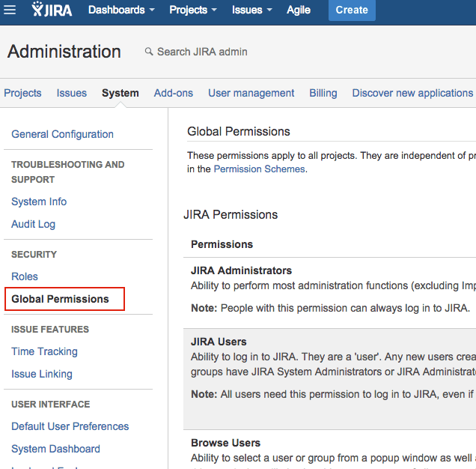Click the search magnifier icon
Viewport: 476px width, 469px height.
click(149, 52)
